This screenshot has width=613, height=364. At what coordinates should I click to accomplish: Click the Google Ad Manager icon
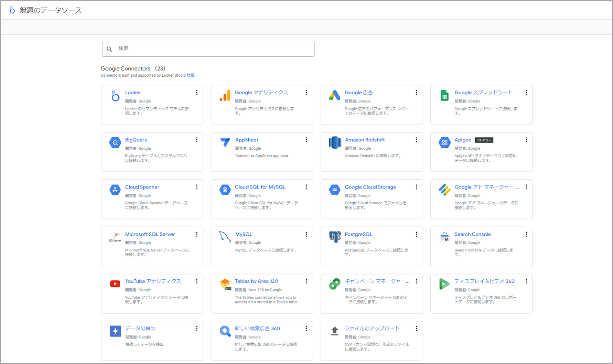444,190
